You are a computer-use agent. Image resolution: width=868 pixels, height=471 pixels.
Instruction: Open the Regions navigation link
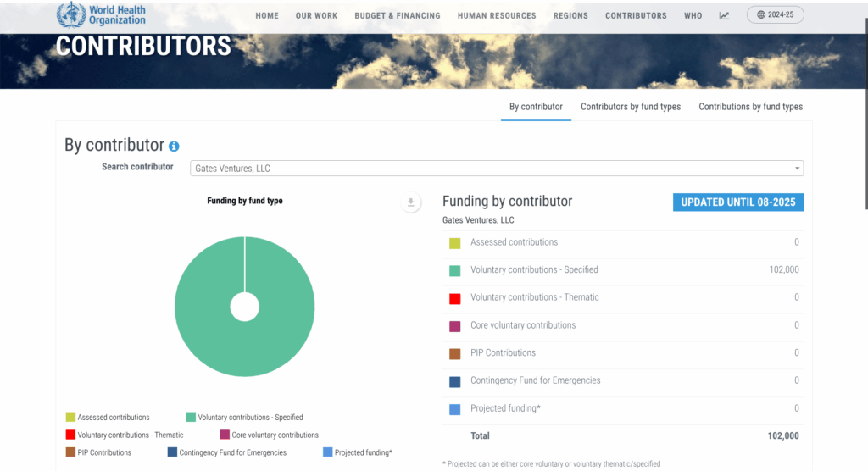570,15
